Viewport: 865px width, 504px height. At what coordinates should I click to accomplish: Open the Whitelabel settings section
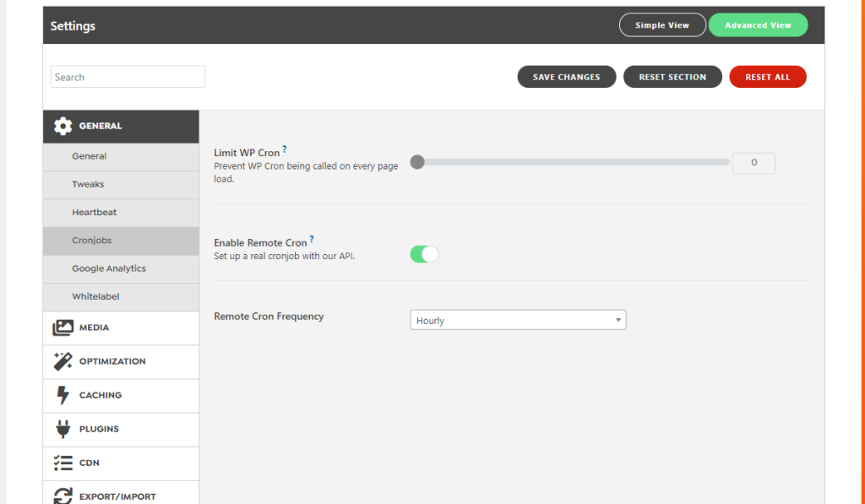(121, 297)
